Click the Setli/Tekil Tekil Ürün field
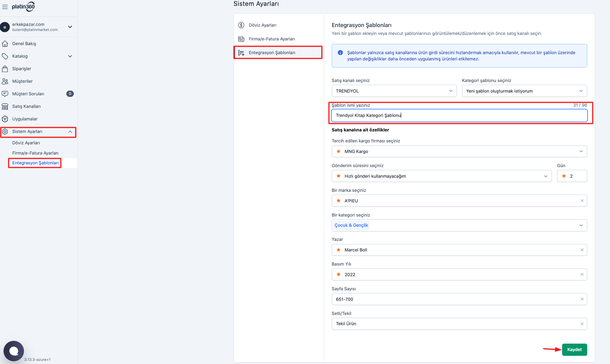Screen dimensions: 610x364 [x=459, y=324]
